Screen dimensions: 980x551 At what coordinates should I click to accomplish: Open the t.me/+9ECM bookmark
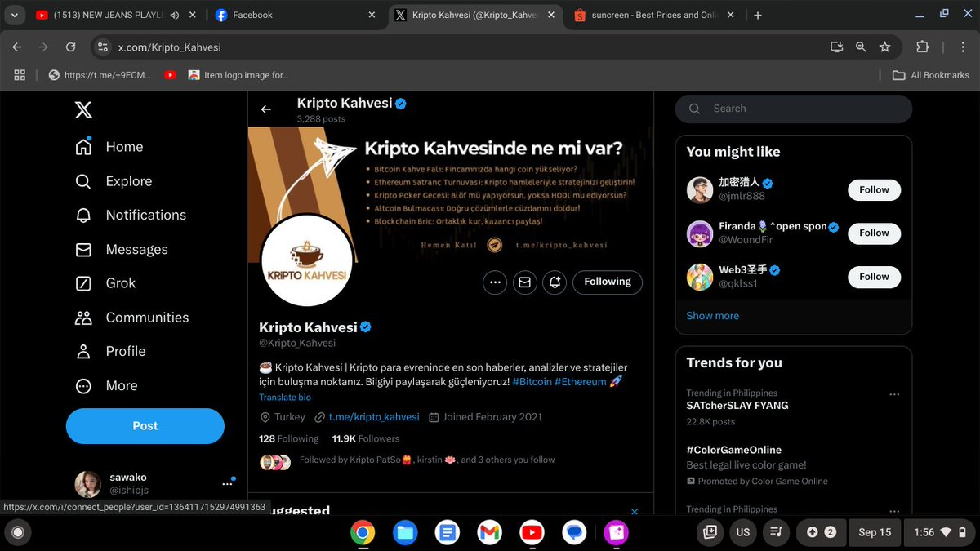100,75
